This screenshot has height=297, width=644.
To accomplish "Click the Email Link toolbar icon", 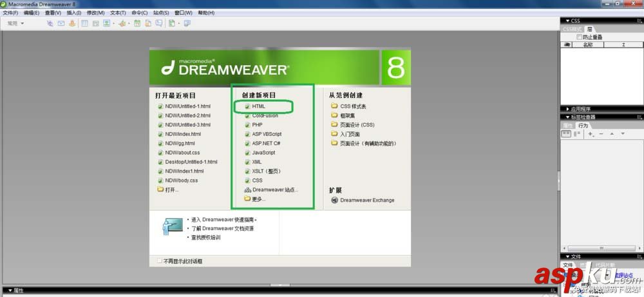I will point(61,23).
